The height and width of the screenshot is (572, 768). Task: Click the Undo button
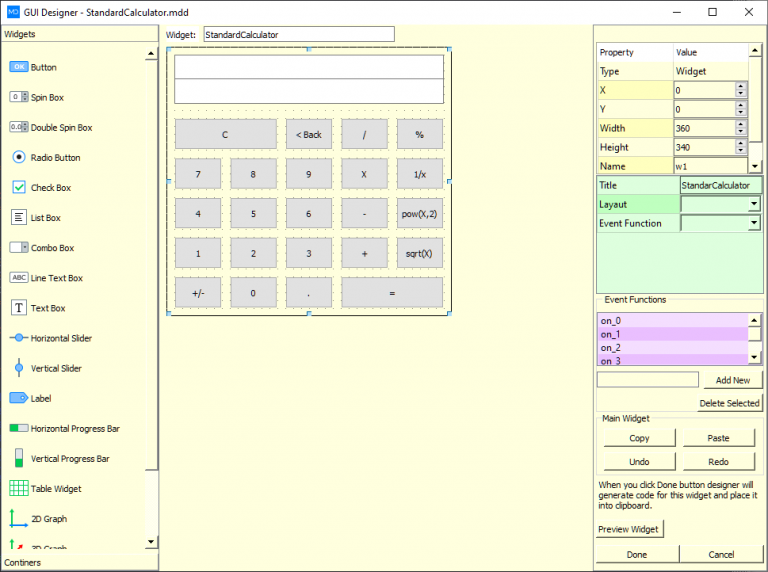(x=639, y=461)
